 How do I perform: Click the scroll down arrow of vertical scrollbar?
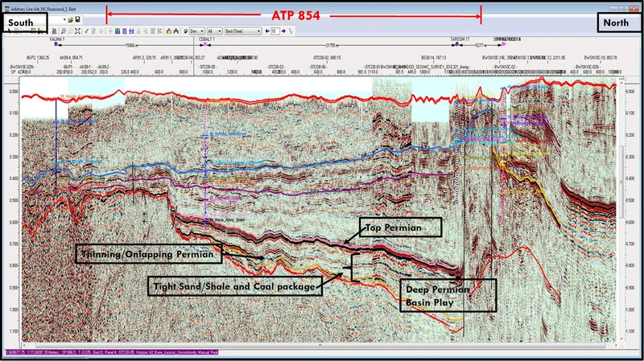[621, 338]
